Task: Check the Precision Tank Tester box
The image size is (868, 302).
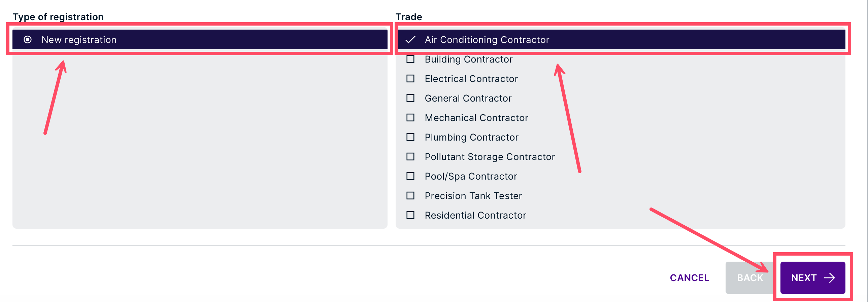Action: [x=410, y=196]
